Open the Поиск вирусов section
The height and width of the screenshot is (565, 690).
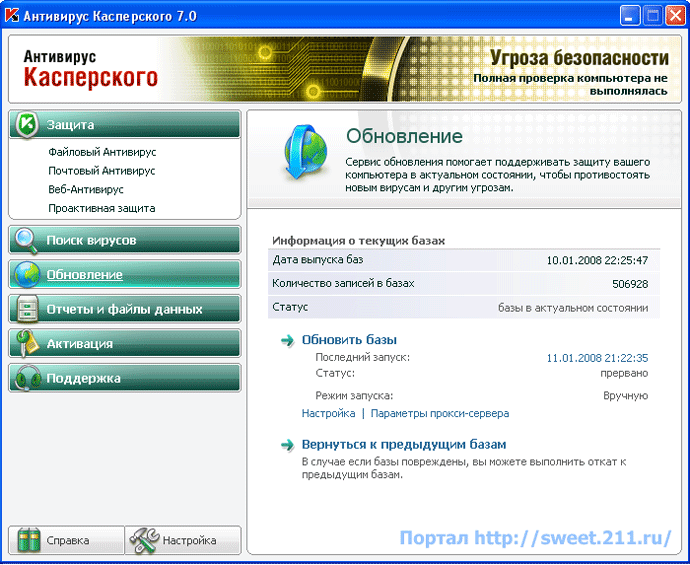[x=125, y=240]
